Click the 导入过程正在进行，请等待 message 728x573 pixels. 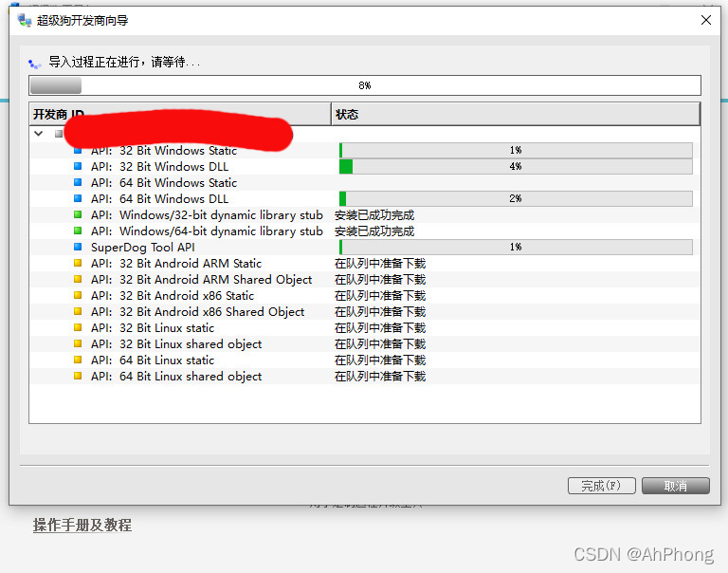click(124, 62)
